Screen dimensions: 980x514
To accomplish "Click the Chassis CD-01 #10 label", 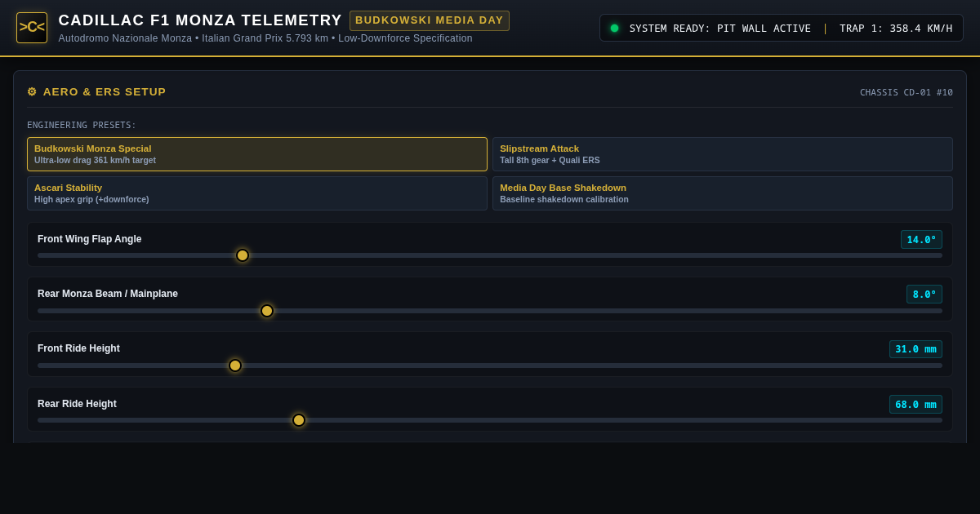I will coord(906,93).
